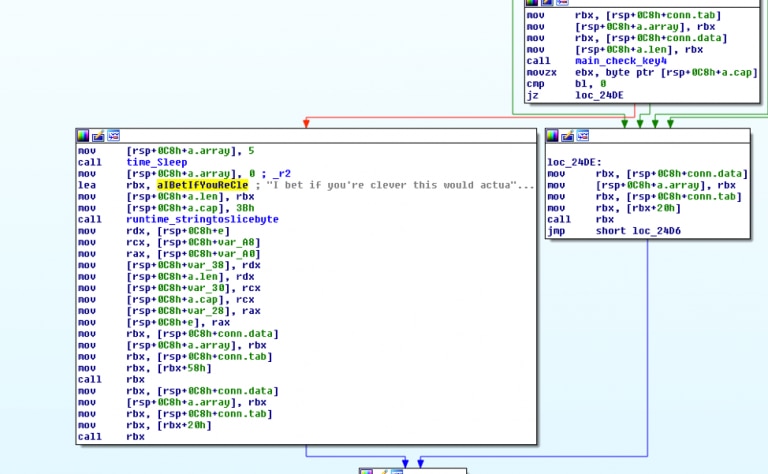This screenshot has width=768, height=474.
Task: Click the group nodes icon on the time_Sleep node
Action: [114, 136]
